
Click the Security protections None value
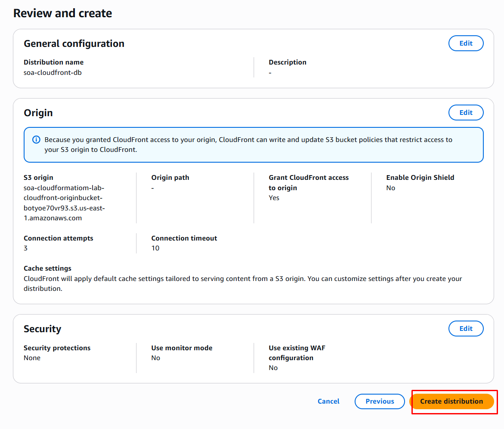[32, 358]
